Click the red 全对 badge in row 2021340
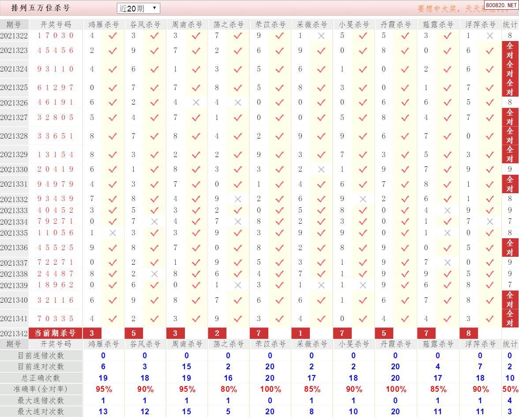 tap(510, 300)
